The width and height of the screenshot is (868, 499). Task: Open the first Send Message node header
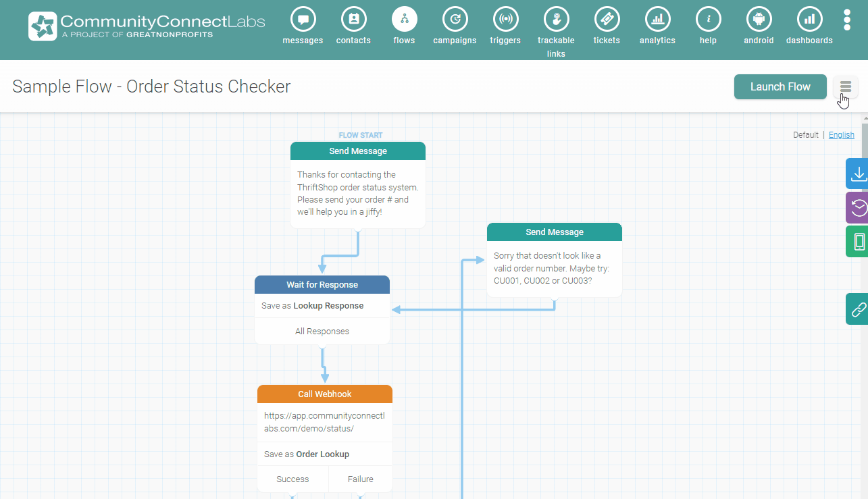358,151
